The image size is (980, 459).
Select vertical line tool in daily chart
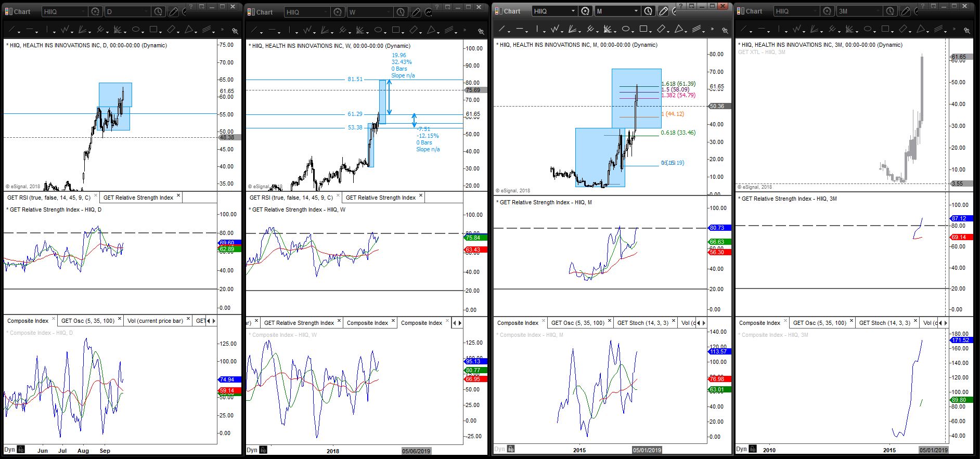pyautogui.click(x=47, y=30)
